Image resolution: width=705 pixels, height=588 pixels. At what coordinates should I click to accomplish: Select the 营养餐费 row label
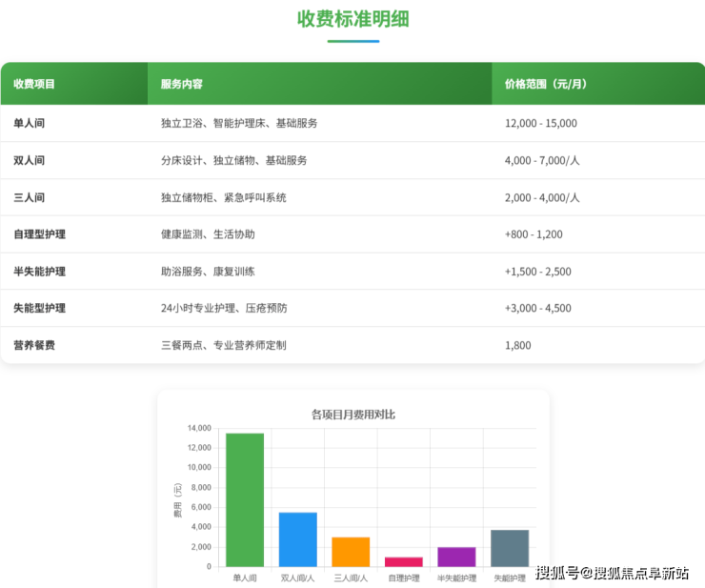[x=34, y=345]
